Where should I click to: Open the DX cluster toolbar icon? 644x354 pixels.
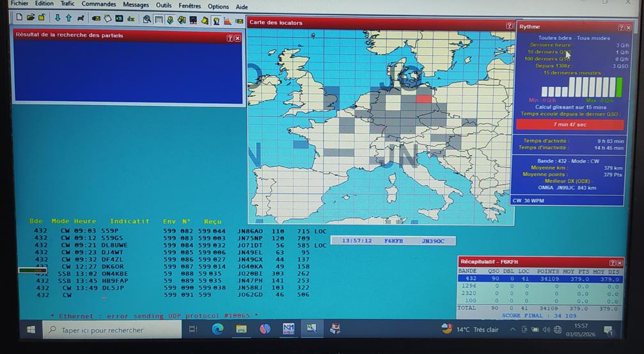click(130, 19)
